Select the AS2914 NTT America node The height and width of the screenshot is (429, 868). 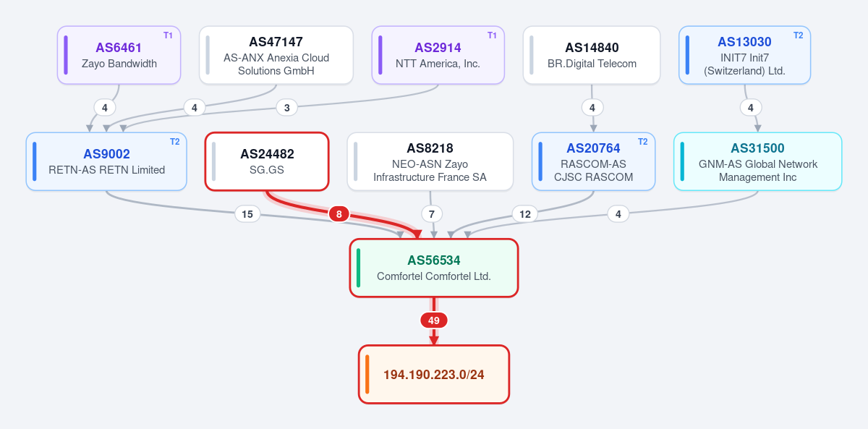point(438,55)
